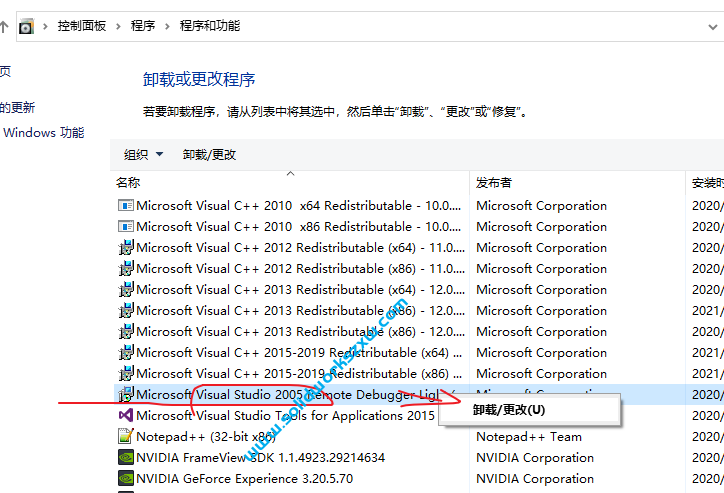Click the Notepad++ program icon

tap(126, 437)
